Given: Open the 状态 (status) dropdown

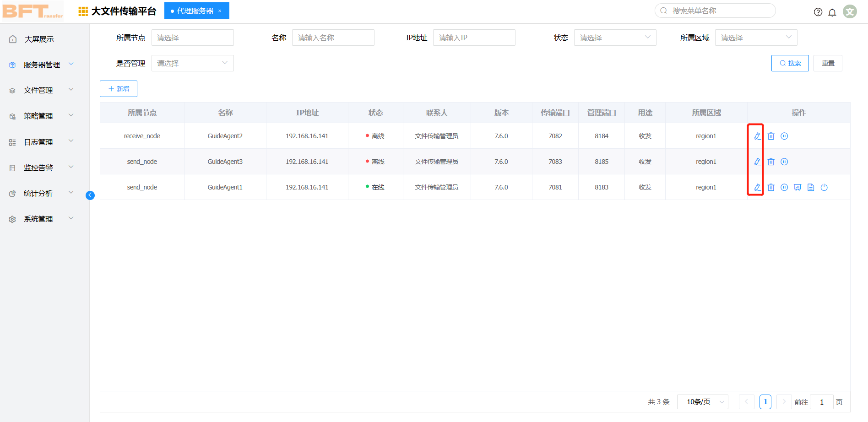Looking at the screenshot, I should [x=615, y=37].
